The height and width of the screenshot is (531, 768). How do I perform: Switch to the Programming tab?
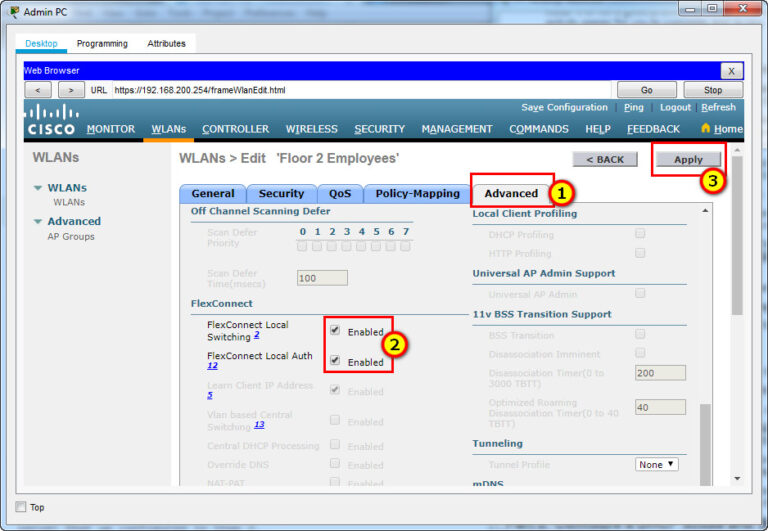pos(102,44)
